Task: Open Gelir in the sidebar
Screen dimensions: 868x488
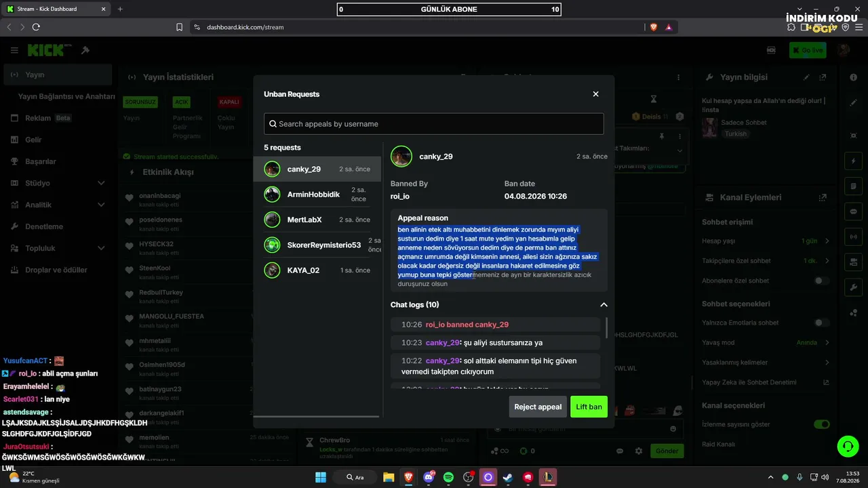Action: 58,140
